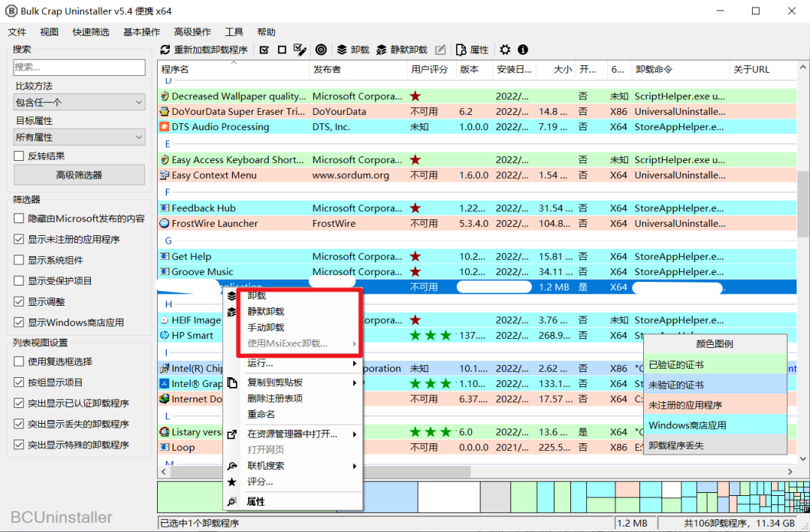This screenshot has height=532, width=810.
Task: Click the external-link icon beside 在资源管理器中打开
Action: tap(232, 434)
